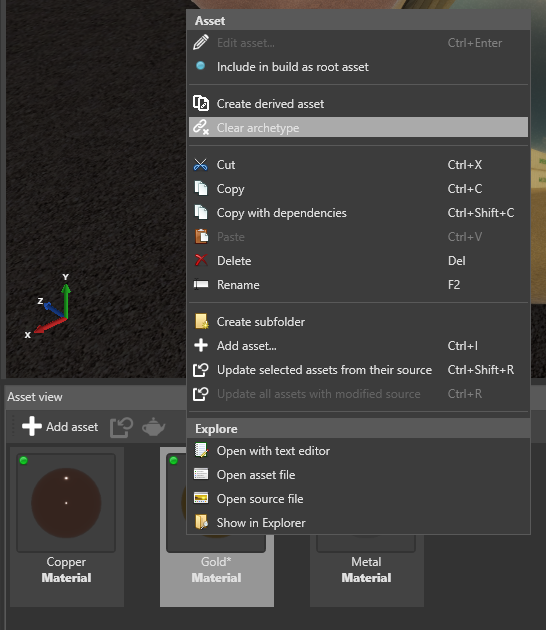
Task: Select the Copper material thumbnail
Action: point(66,503)
